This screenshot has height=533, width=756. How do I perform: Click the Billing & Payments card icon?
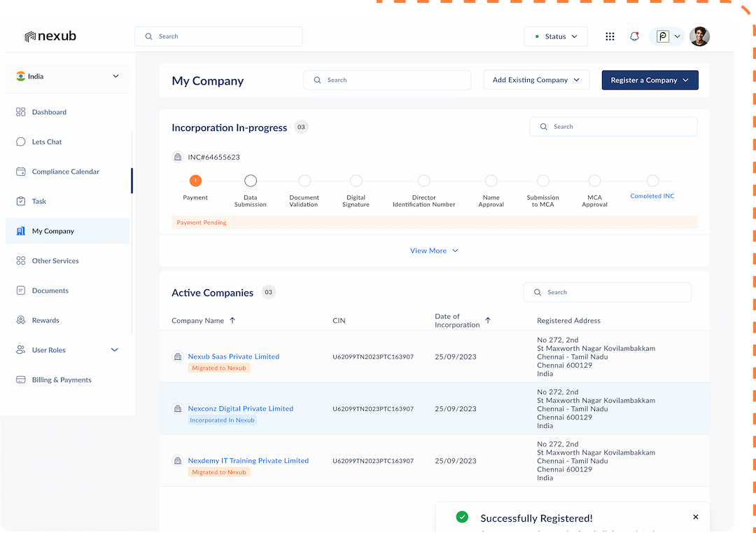[x=21, y=380]
